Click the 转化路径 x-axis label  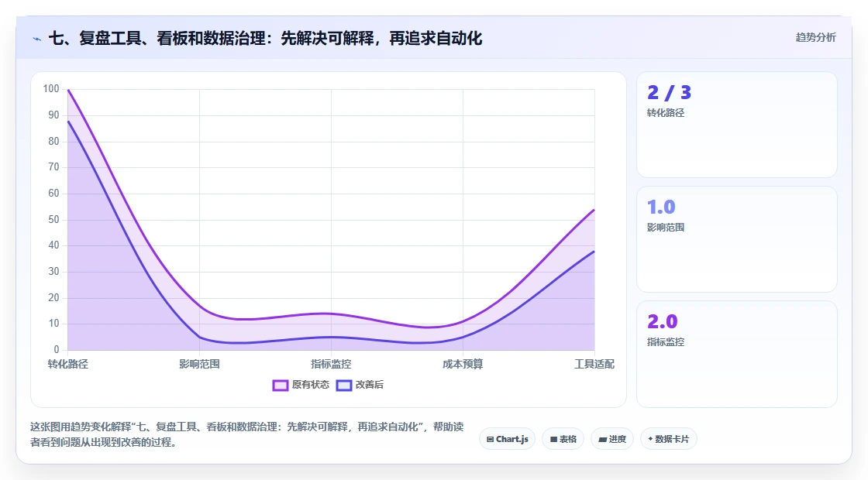68,364
